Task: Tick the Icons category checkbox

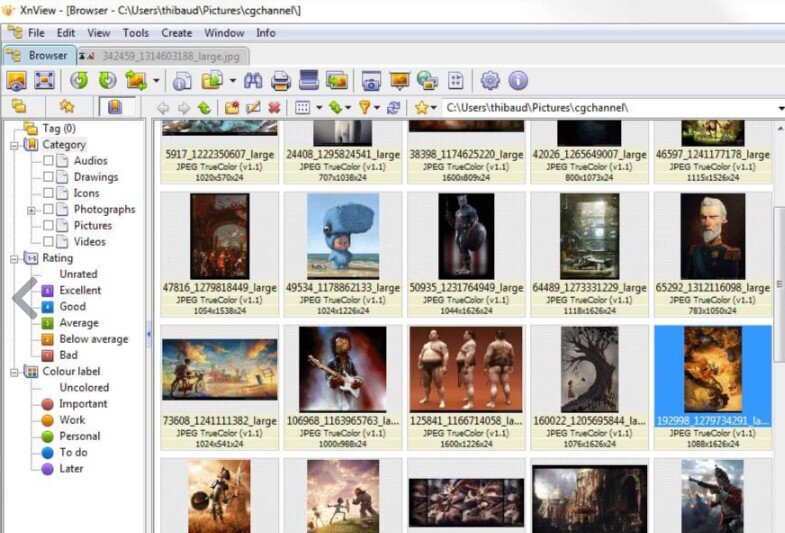Action: tap(48, 193)
